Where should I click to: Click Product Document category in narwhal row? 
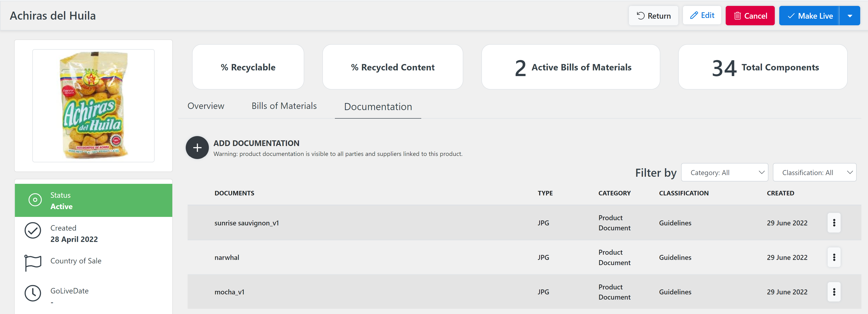point(614,257)
